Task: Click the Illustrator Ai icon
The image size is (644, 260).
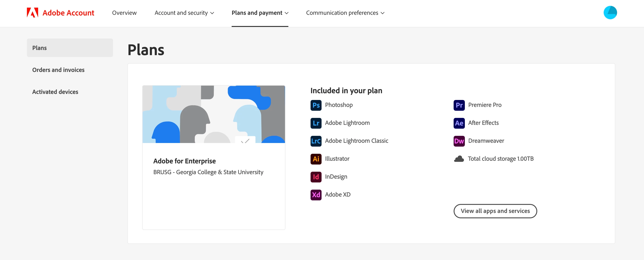Action: 316,159
